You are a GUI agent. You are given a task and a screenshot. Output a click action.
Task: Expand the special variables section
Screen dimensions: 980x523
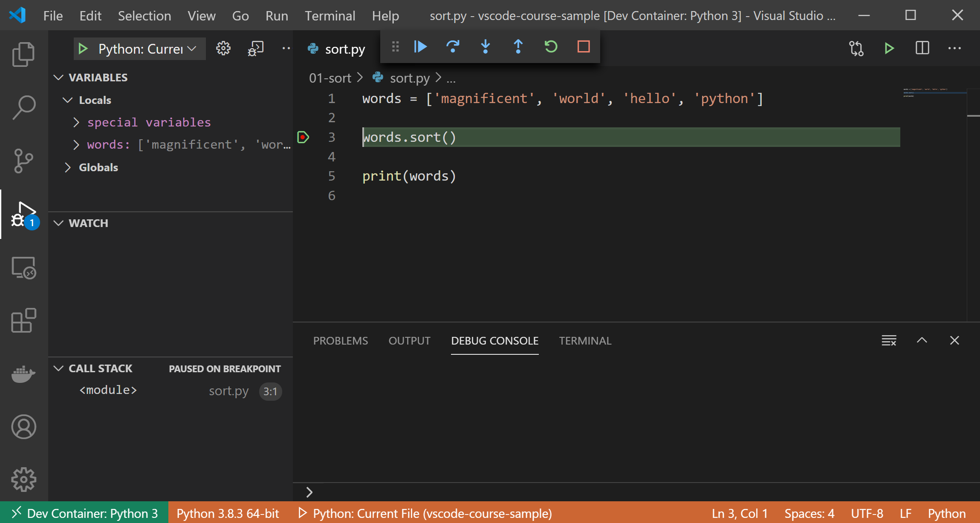tap(76, 122)
